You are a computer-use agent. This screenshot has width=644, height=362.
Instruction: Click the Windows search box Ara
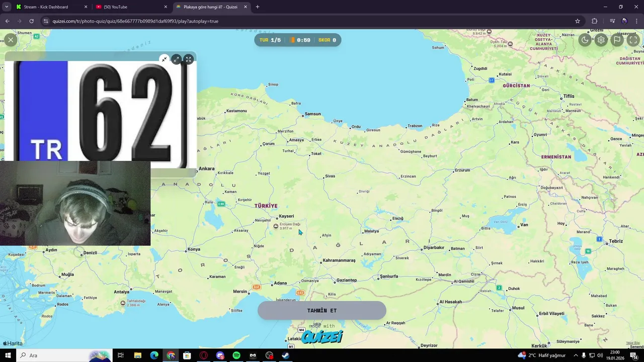pyautogui.click(x=64, y=355)
